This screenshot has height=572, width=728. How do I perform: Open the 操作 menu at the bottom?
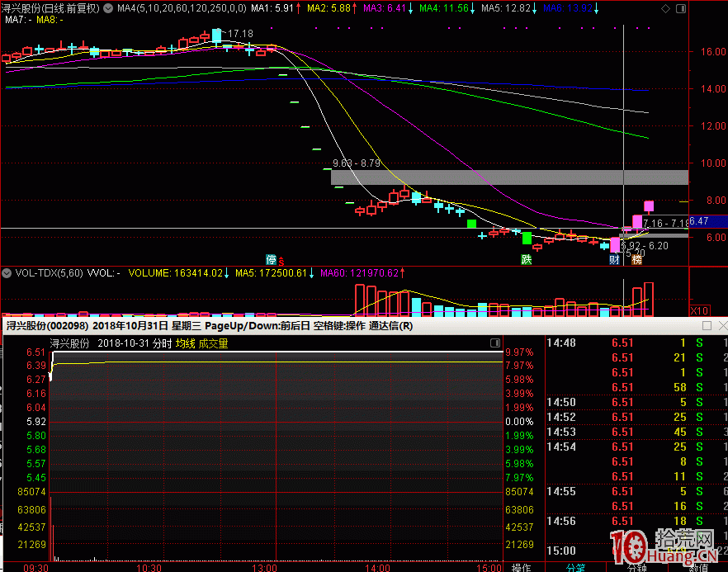pos(521,567)
